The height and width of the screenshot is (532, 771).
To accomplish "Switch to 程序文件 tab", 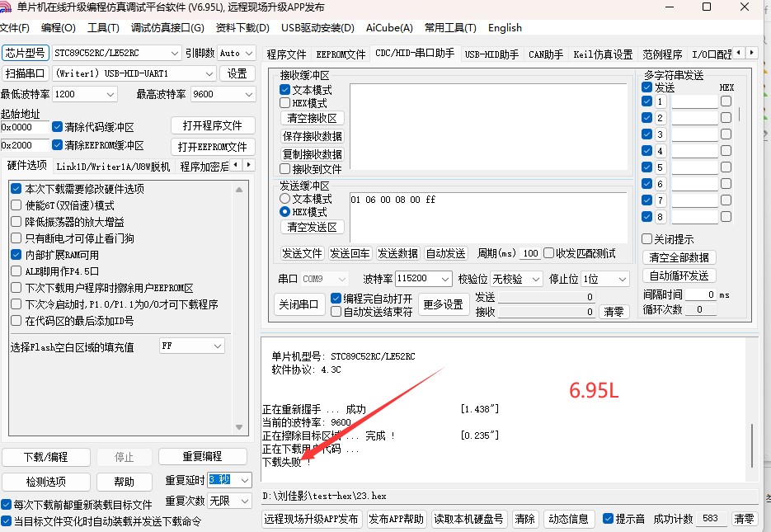I will 286,54.
